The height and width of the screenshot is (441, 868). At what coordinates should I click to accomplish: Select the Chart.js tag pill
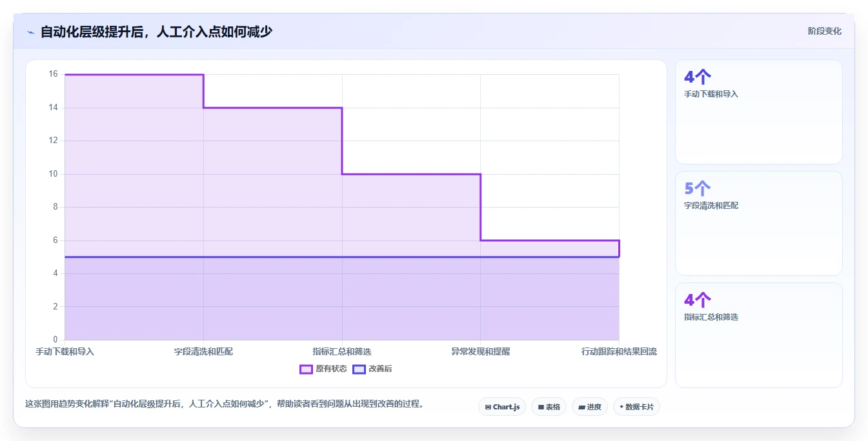point(502,407)
